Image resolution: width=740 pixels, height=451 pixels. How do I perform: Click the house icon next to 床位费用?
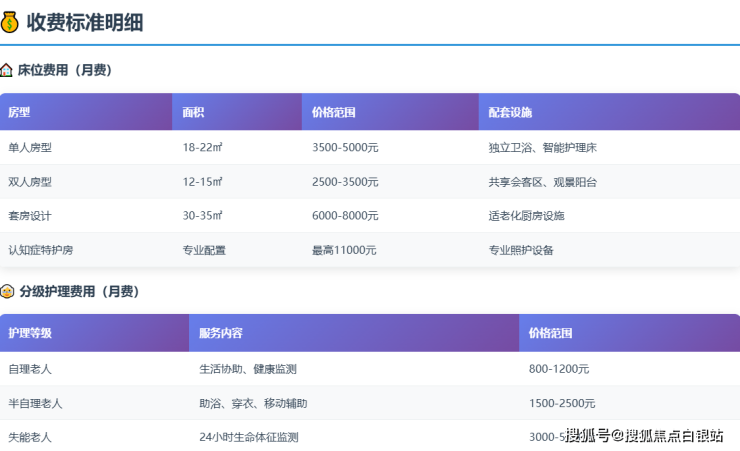pos(7,71)
